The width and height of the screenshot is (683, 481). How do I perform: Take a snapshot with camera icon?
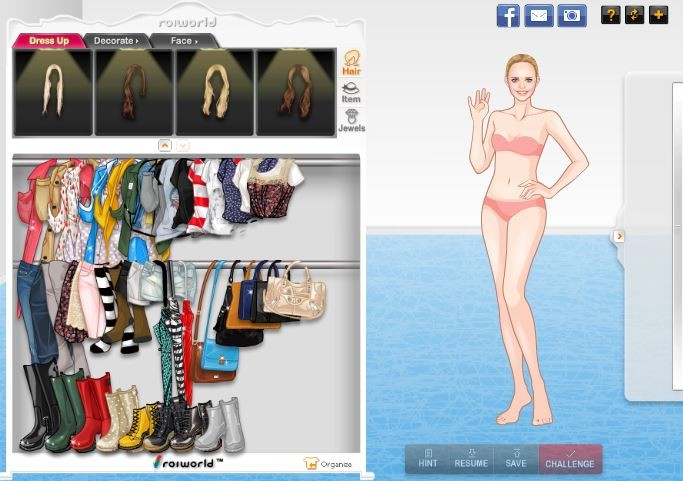click(572, 15)
